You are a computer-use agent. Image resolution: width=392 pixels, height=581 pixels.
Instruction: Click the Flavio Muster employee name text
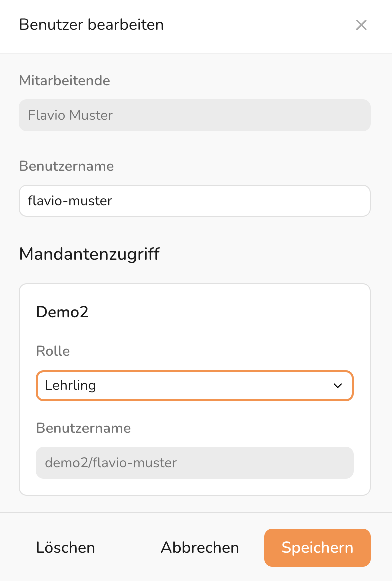click(x=70, y=115)
